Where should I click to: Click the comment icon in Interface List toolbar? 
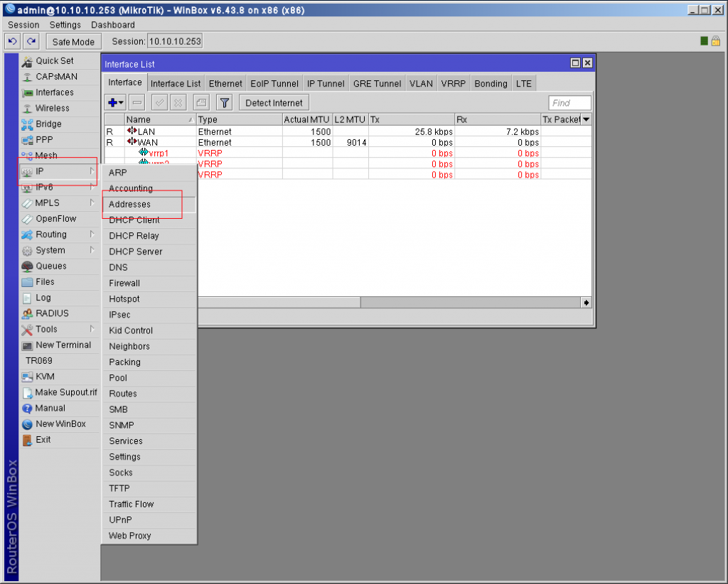point(201,102)
